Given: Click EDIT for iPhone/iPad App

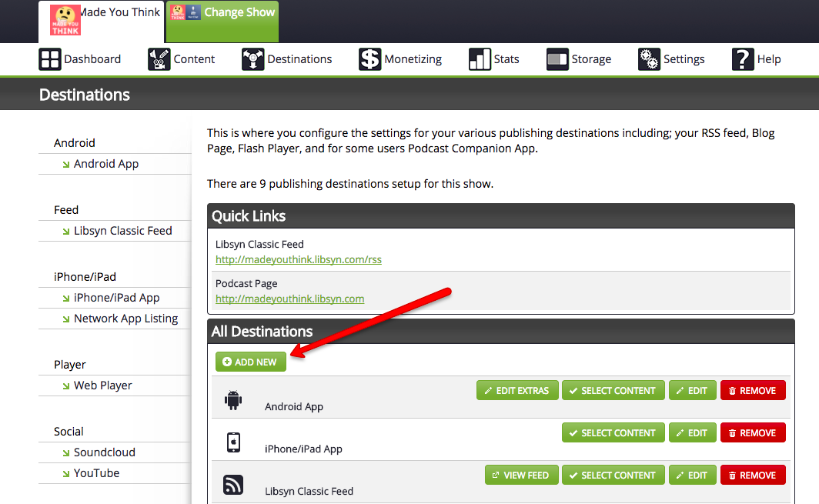Looking at the screenshot, I should [x=693, y=433].
